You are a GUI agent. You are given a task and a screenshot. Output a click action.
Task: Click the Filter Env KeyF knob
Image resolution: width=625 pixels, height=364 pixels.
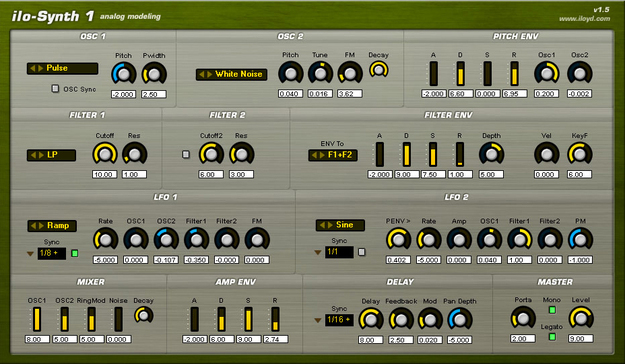(x=580, y=154)
